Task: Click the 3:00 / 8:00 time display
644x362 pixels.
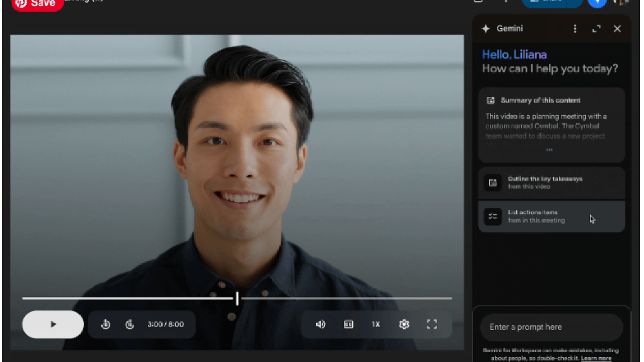Action: point(165,324)
